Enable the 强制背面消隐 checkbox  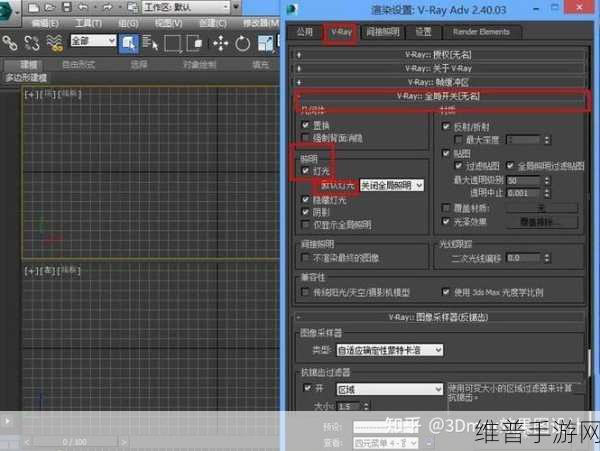point(305,138)
